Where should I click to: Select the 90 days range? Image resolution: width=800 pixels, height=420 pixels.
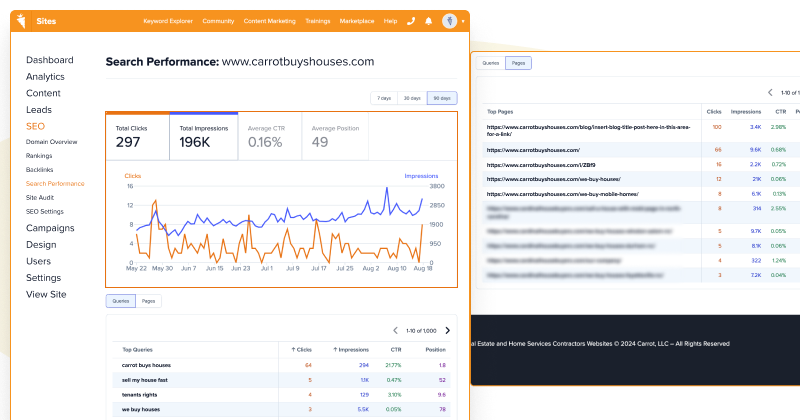(442, 98)
